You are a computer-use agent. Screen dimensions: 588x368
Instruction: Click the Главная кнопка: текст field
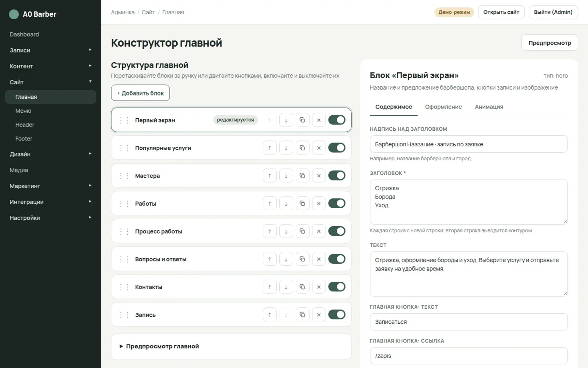[469, 322]
